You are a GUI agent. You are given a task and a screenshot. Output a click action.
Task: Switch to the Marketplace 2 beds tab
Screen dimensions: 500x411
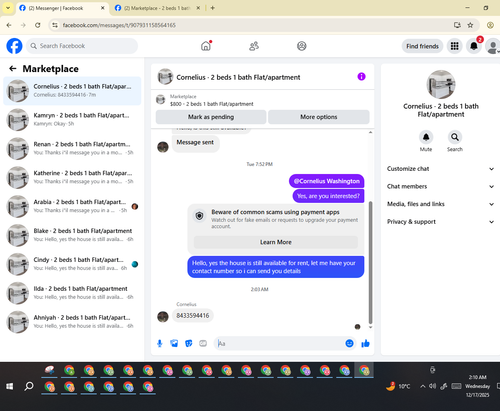click(x=157, y=8)
